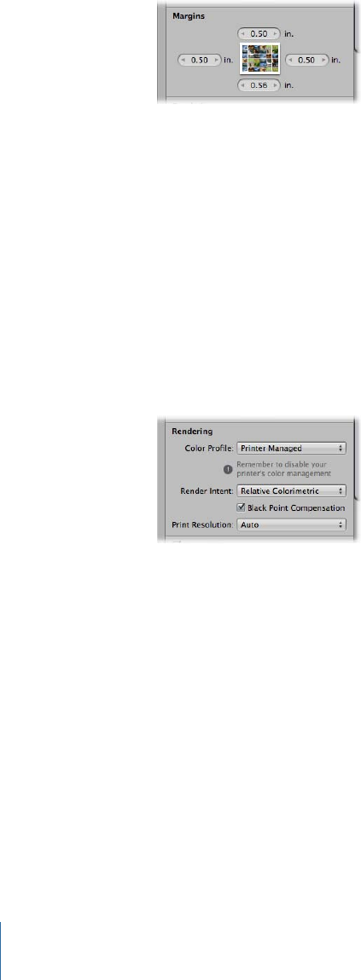This screenshot has width=361, height=980.
Task: Select the left margin value field
Action: coord(201,60)
